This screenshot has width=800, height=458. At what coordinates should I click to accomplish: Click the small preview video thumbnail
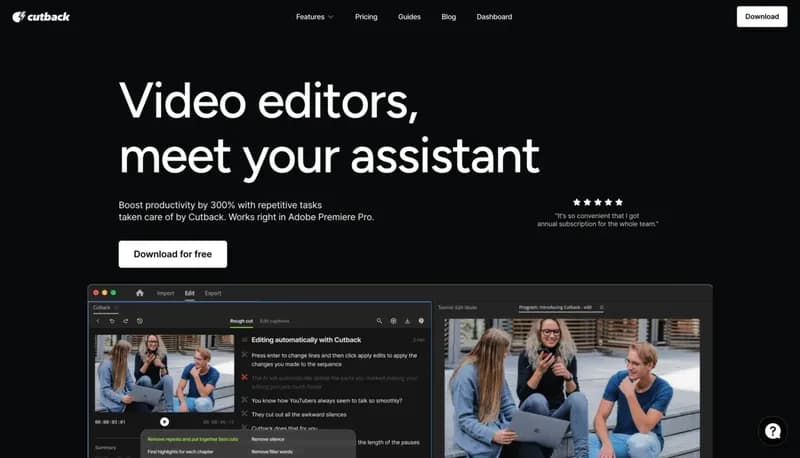click(x=165, y=373)
